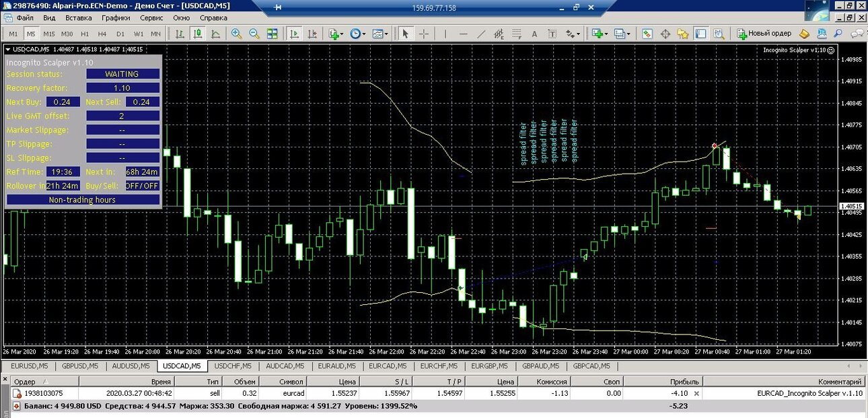This screenshot has width=868, height=418.
Task: Open the Data Window target icon
Action: coord(665,34)
